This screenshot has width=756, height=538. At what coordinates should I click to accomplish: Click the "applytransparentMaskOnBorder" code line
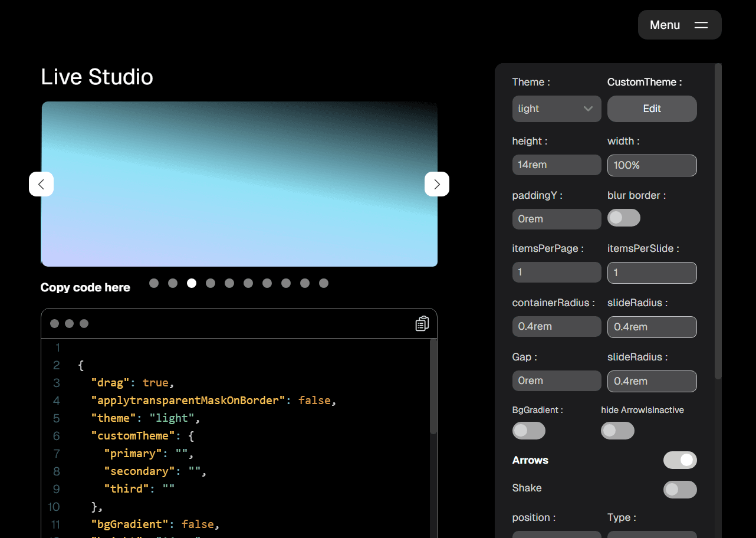(213, 401)
